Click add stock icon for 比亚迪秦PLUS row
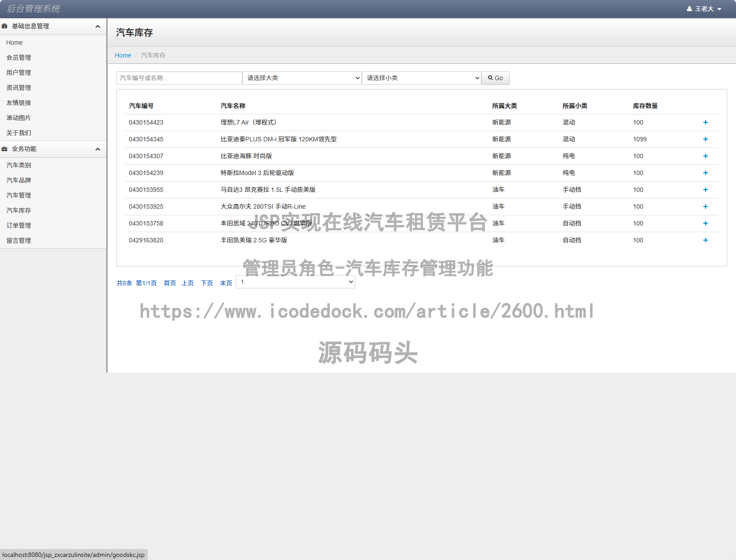Viewport: 736px width, 560px height. point(705,139)
